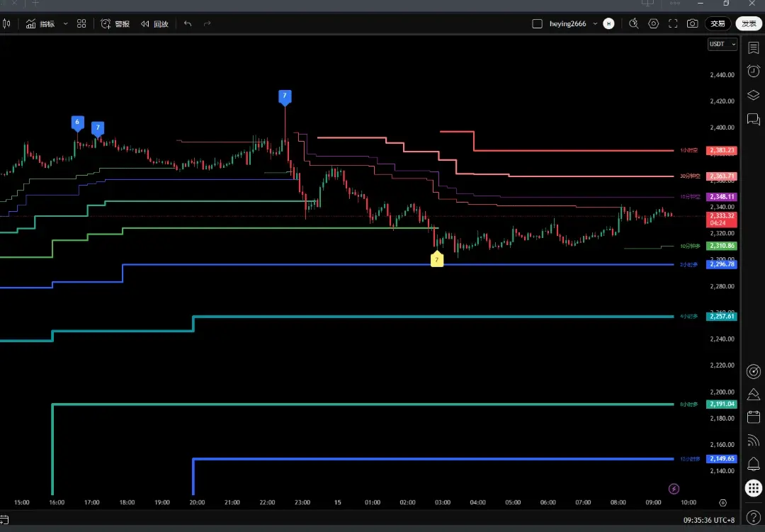Expand the indicator favorites dropdown arrow

(x=65, y=23)
